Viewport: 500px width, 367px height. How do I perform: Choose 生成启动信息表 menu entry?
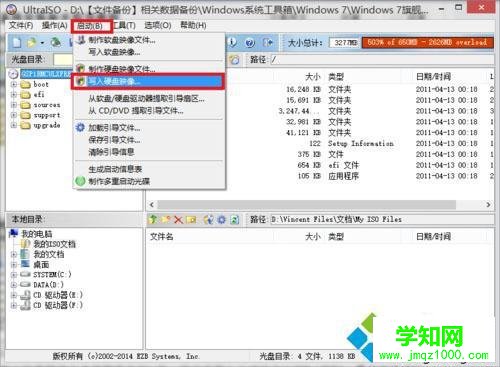pyautogui.click(x=149, y=169)
